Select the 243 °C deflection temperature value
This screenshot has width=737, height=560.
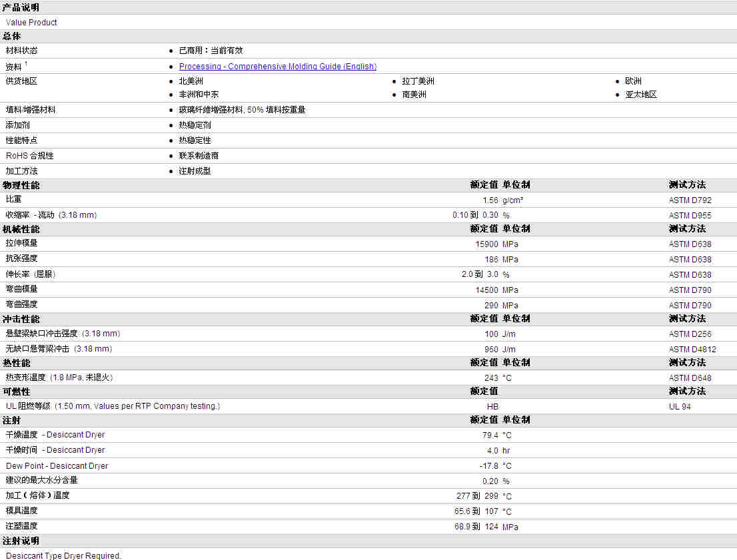[x=498, y=378]
